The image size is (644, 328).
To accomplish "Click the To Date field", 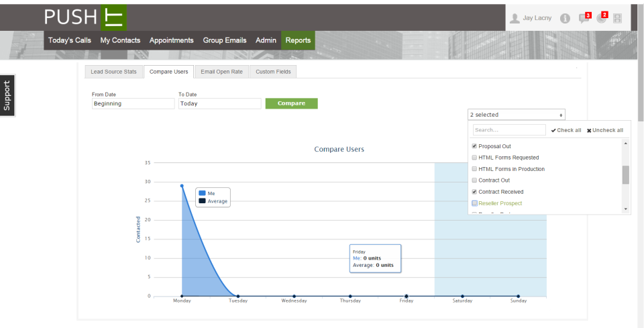I will [220, 103].
